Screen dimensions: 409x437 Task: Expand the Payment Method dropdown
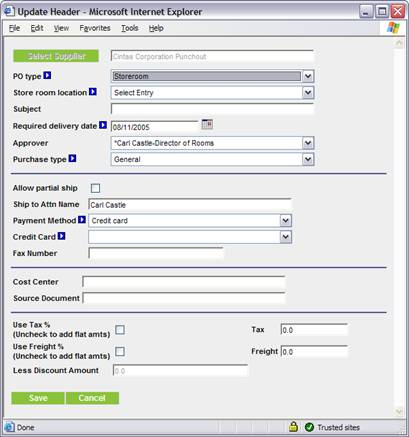click(285, 221)
